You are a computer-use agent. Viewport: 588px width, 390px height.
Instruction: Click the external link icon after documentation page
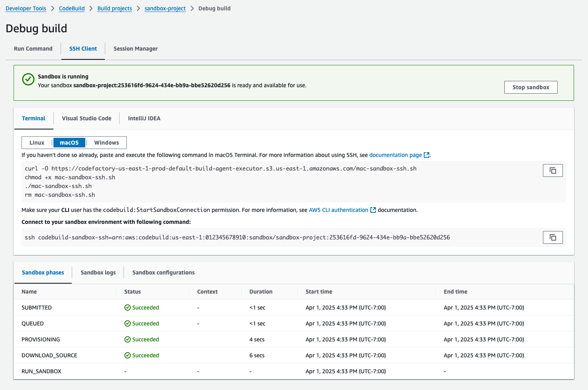pyautogui.click(x=427, y=155)
